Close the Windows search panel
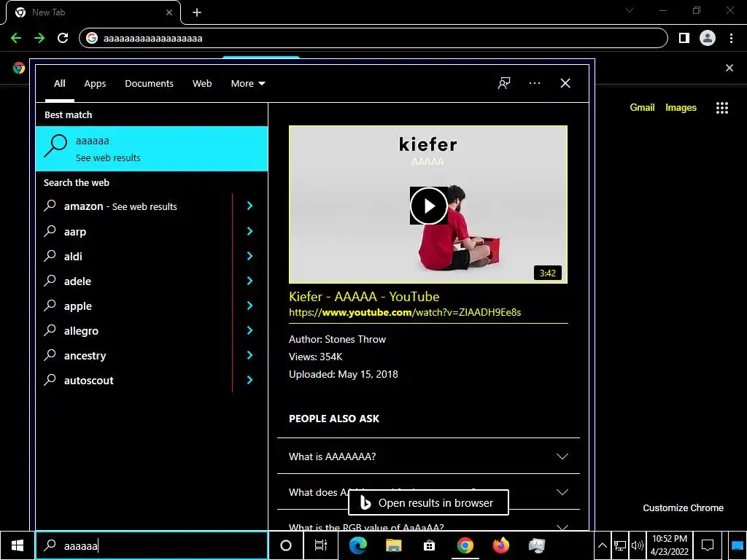The height and width of the screenshot is (560, 747). [565, 83]
